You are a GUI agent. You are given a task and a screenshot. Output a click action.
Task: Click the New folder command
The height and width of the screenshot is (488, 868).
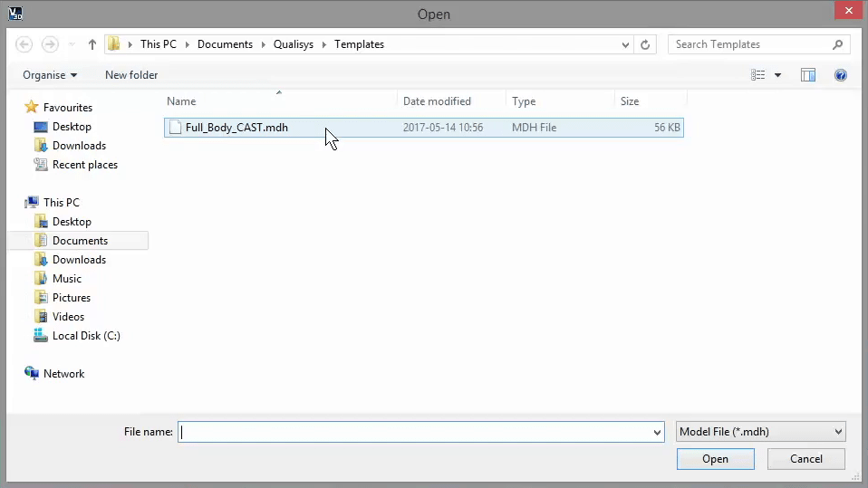pos(131,75)
